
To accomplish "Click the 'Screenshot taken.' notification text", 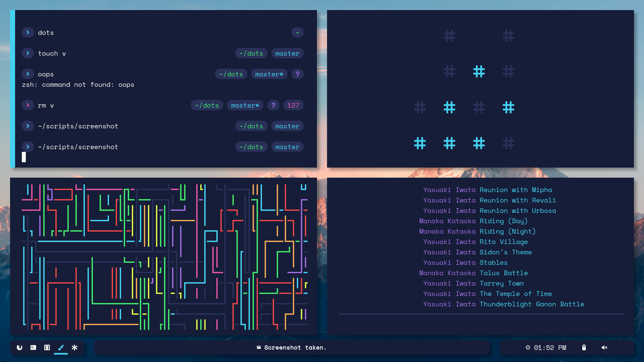I will coord(295,348).
